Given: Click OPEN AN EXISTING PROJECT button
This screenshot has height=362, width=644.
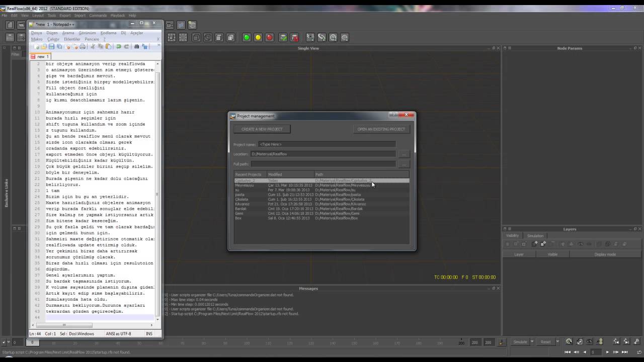Looking at the screenshot, I should 381,129.
